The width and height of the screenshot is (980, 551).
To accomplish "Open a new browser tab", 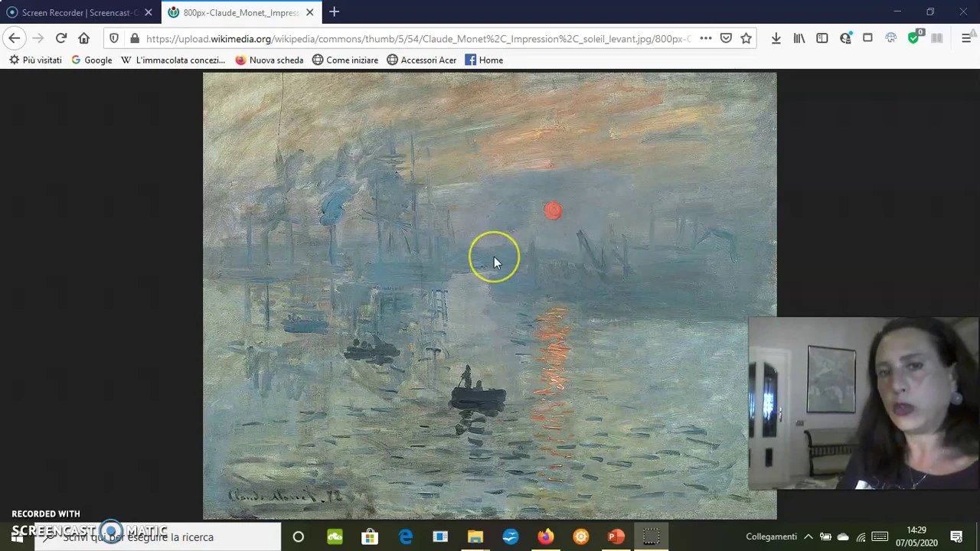I will (334, 12).
